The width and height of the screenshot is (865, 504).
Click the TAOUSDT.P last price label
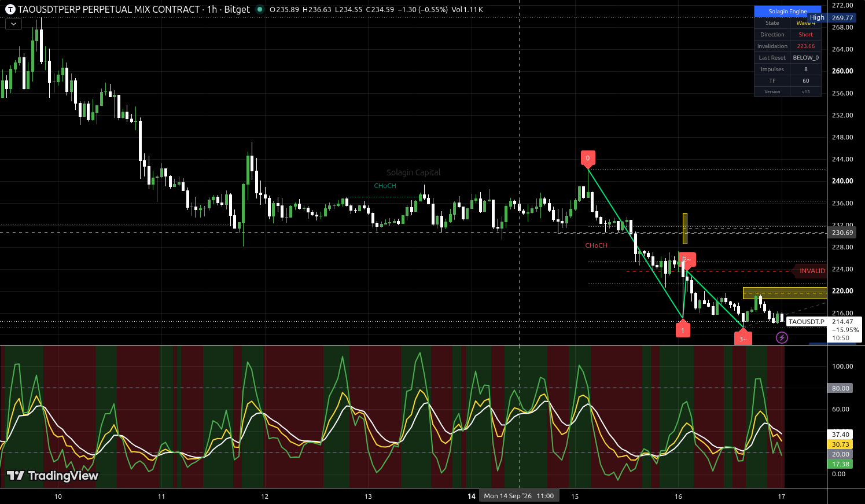click(x=807, y=322)
